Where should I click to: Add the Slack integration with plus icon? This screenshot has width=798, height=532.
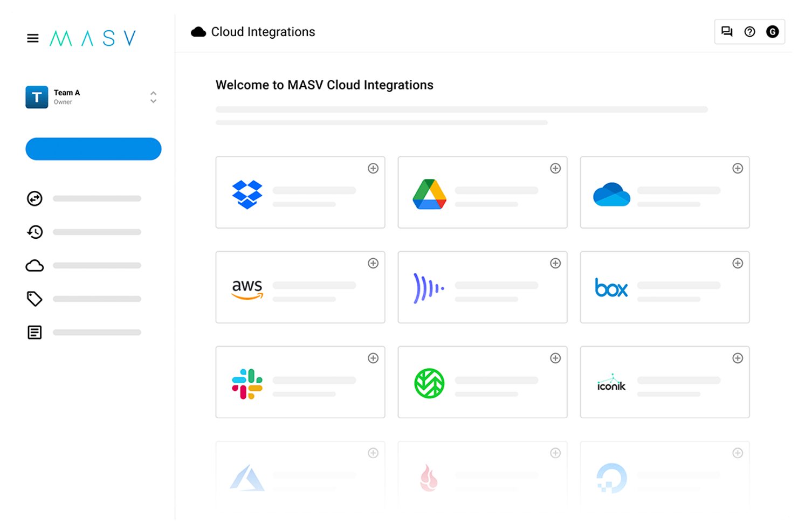[373, 358]
